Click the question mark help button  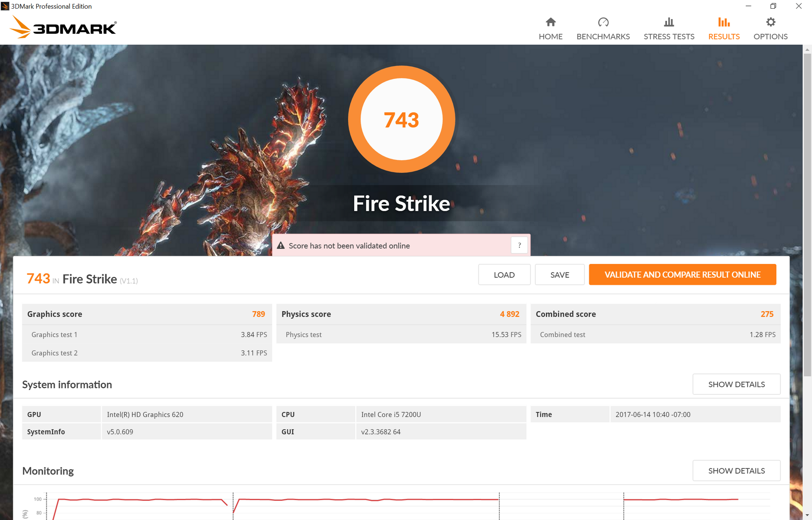[x=519, y=245]
